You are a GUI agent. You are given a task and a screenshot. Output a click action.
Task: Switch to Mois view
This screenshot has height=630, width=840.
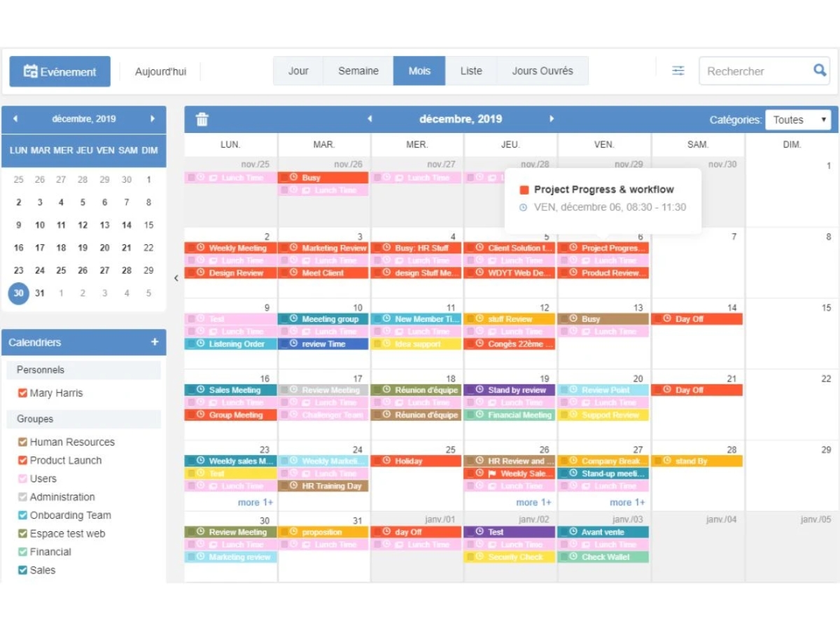click(419, 71)
